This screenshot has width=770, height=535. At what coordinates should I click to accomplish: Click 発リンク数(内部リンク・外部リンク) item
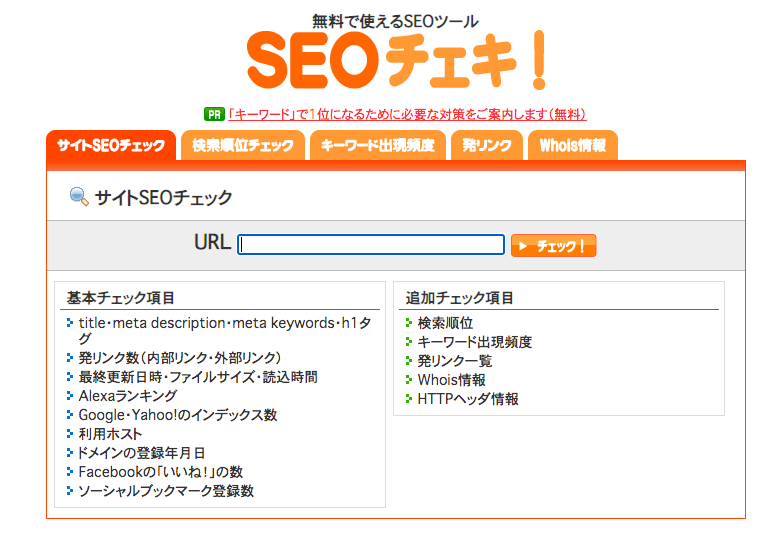click(180, 358)
